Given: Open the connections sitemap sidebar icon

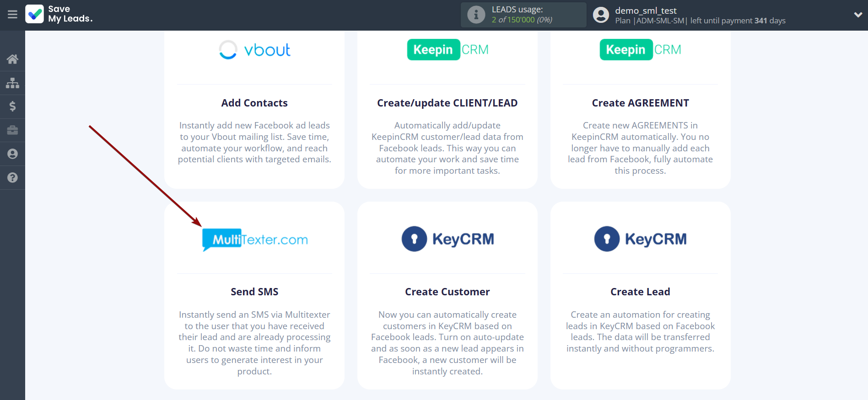Looking at the screenshot, I should pyautogui.click(x=12, y=83).
